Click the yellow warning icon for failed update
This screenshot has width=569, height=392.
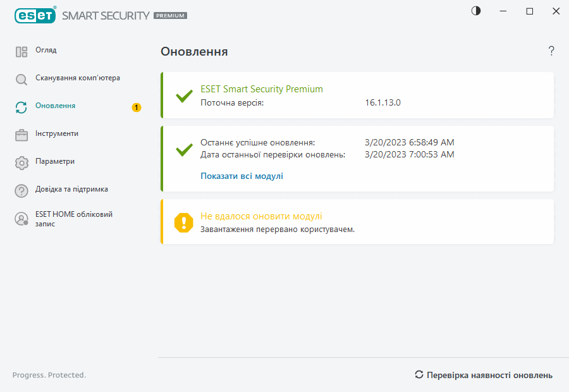pos(184,222)
